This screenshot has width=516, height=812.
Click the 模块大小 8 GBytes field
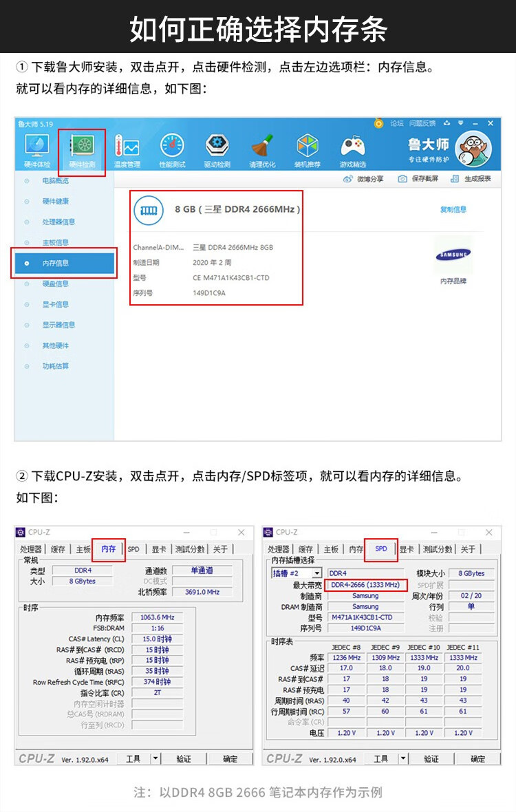click(471, 573)
